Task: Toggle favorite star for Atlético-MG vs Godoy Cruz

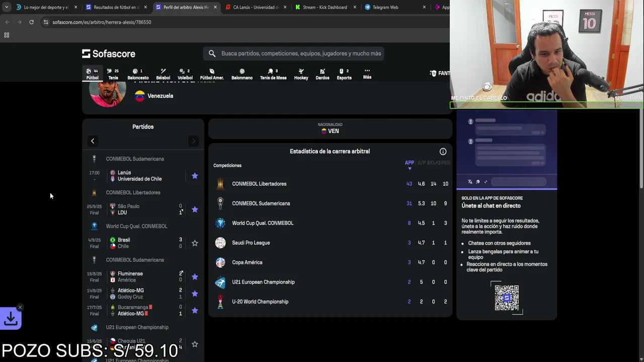Action: (195, 294)
